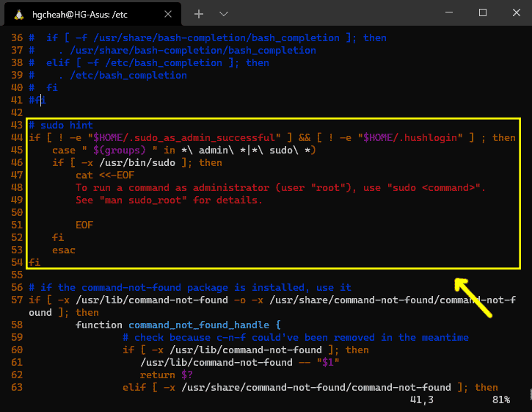
Task: Click 'EOF' on line 51
Action: [84, 225]
